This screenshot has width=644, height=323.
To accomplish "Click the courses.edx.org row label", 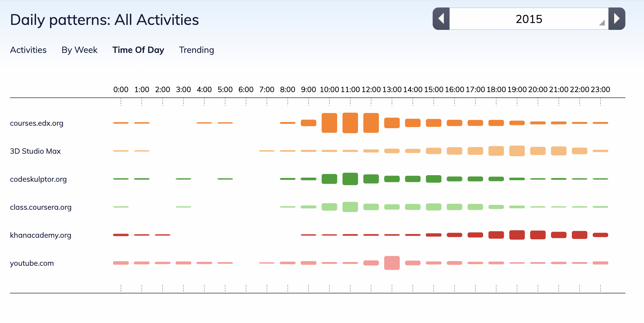I will pyautogui.click(x=37, y=123).
